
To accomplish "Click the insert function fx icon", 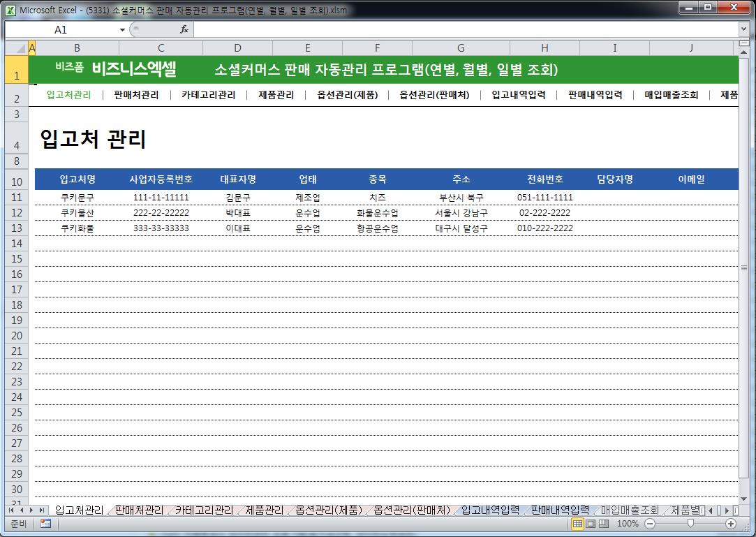I will click(184, 29).
